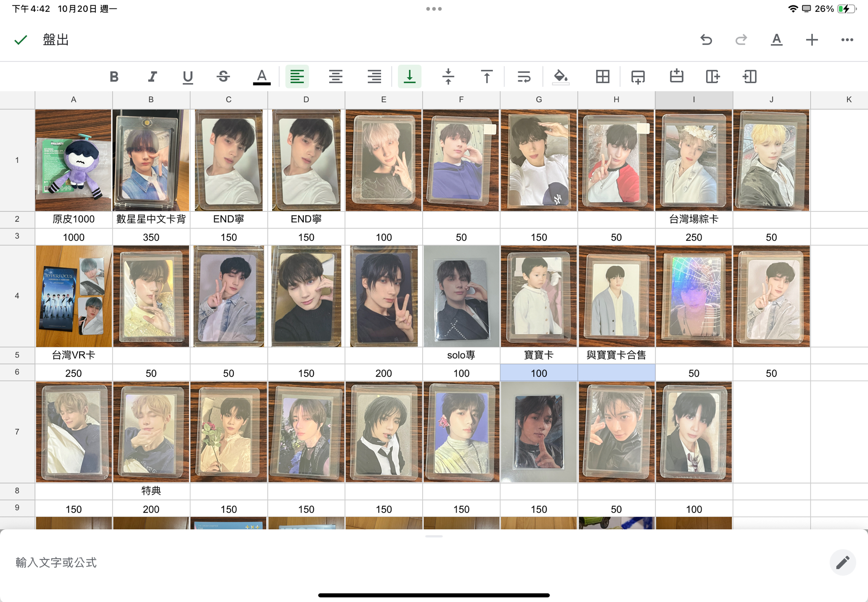The height and width of the screenshot is (602, 868).
Task: Apply strikethrough to cell text
Action: pos(223,76)
